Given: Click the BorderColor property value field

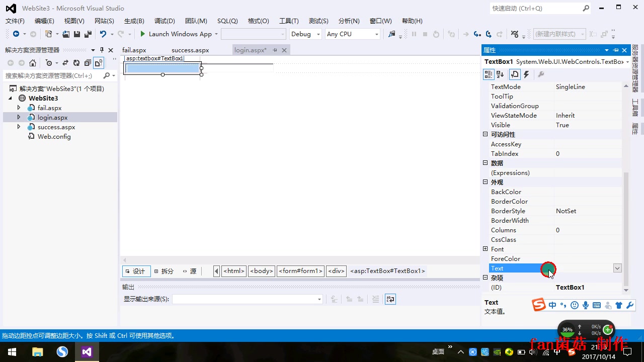Looking at the screenshot, I should (588, 202).
